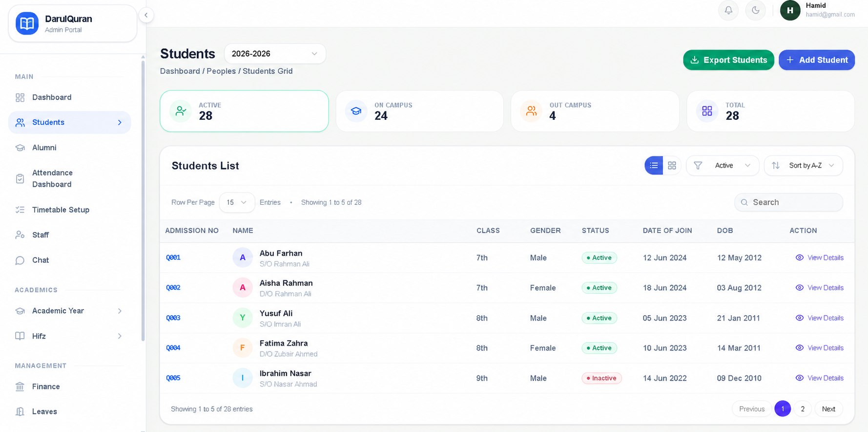The image size is (868, 432).
Task: Toggle dark mode moon icon
Action: (x=756, y=10)
